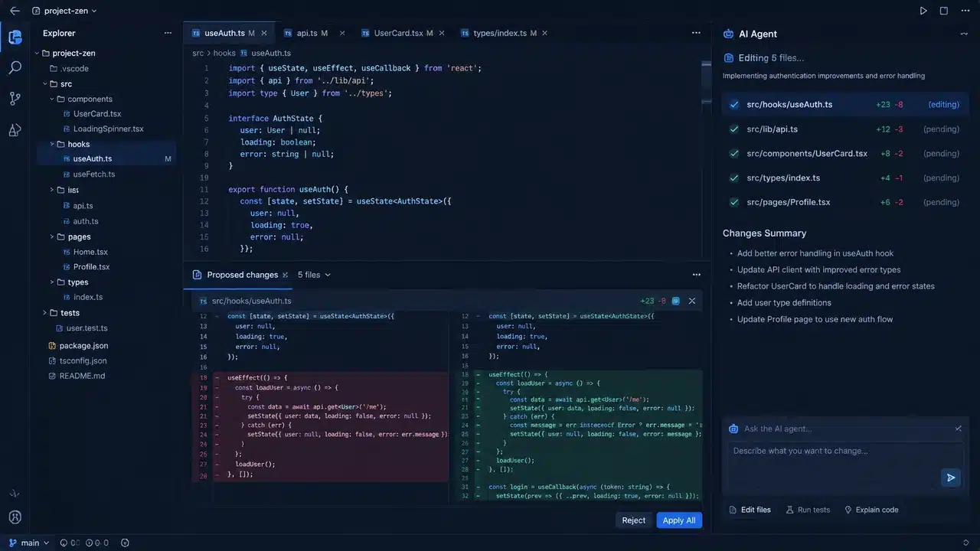
Task: Open the Run and Debug sidebar icon
Action: point(15,129)
